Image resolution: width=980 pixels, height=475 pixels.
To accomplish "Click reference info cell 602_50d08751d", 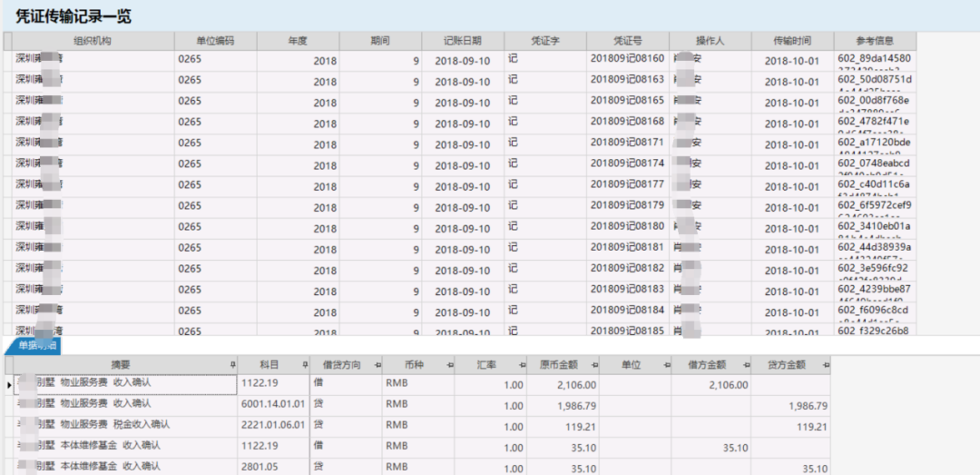I will pos(875,82).
